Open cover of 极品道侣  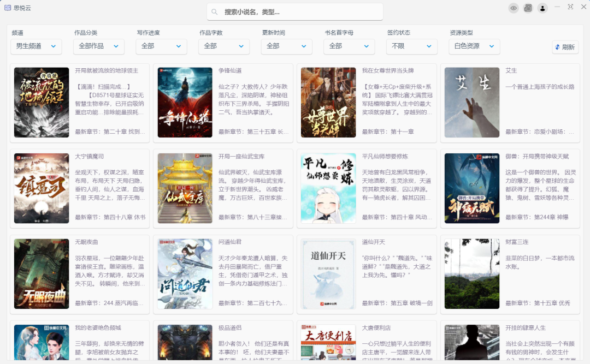(x=185, y=342)
